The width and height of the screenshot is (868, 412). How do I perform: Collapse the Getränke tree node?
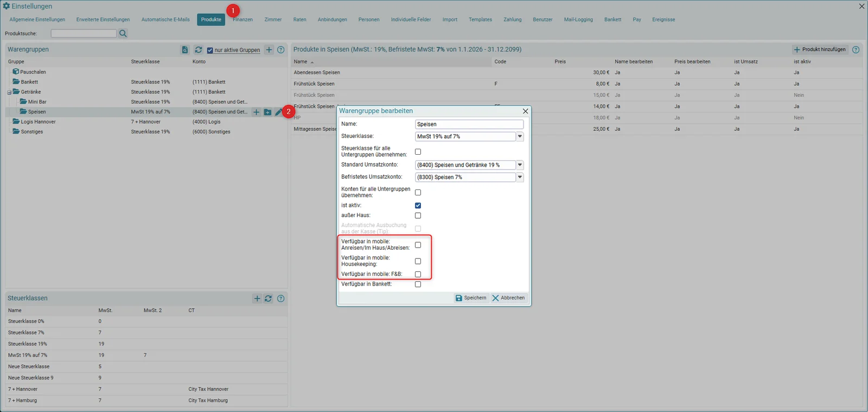pos(9,92)
